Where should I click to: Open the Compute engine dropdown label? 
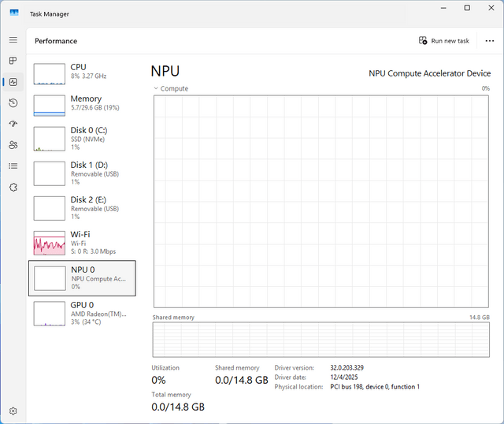[x=174, y=88]
